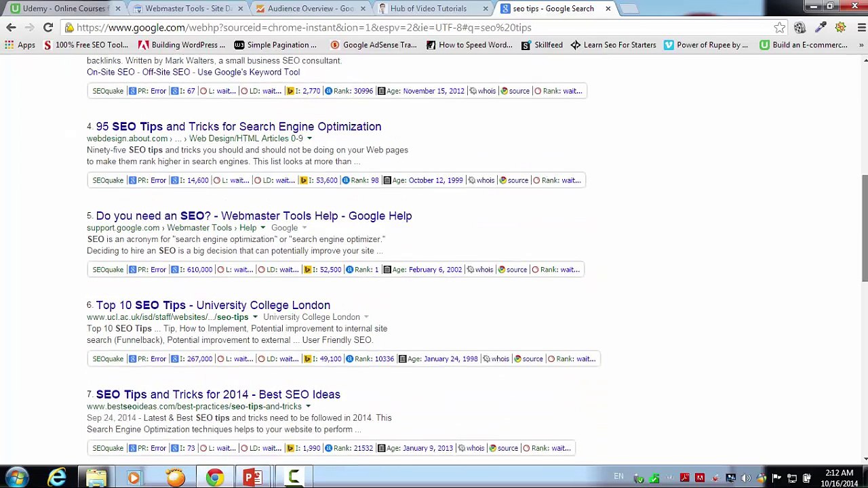Click the volume speaker tray icon
868x488 pixels.
(746, 478)
